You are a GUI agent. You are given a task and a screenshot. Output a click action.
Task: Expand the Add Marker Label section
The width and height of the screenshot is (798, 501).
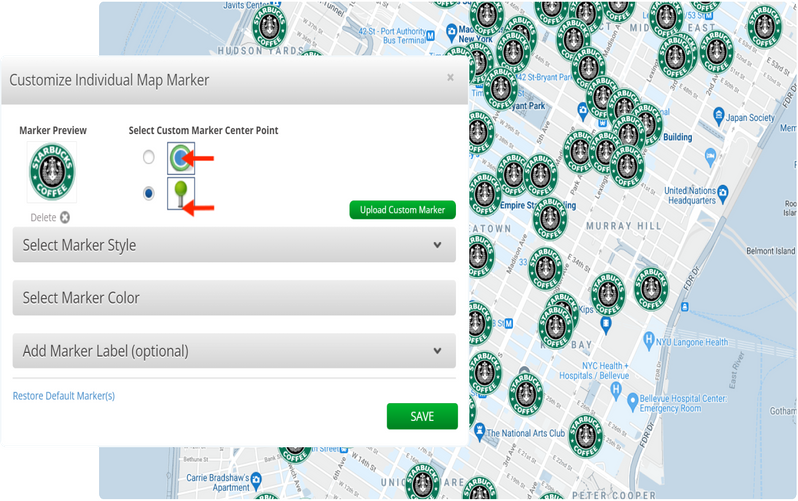(x=234, y=351)
